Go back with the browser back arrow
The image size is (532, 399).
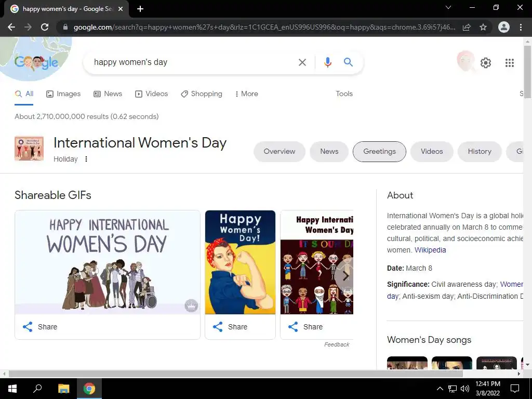[x=11, y=27]
